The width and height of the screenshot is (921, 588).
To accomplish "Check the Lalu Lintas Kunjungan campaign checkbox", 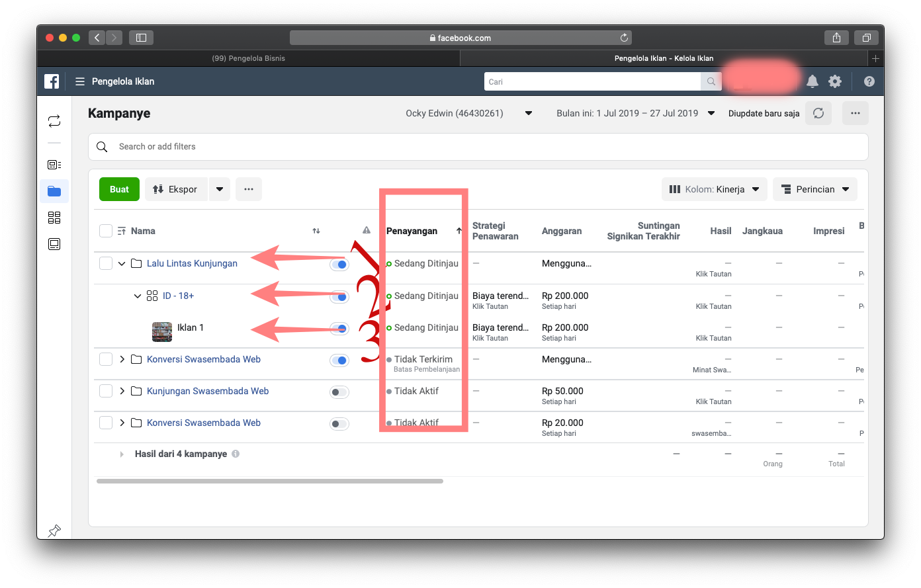I will [106, 263].
